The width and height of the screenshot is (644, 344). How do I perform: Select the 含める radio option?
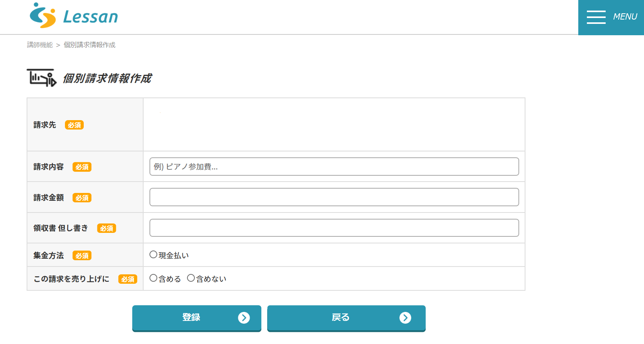tap(153, 278)
